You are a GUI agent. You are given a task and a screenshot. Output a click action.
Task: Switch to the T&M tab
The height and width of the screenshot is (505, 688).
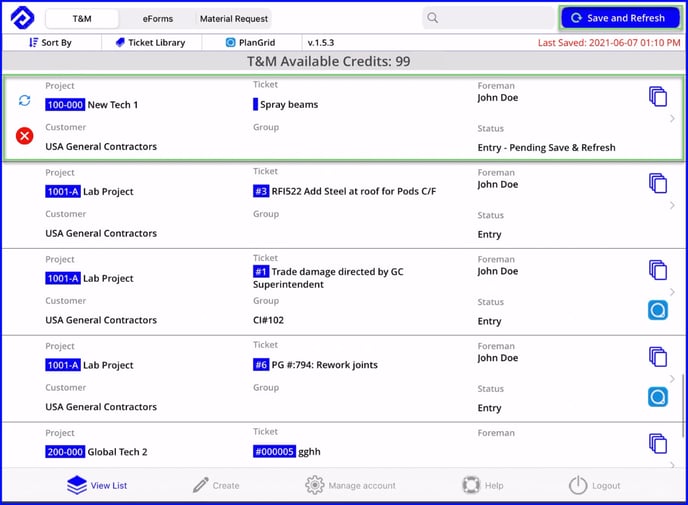tap(82, 19)
